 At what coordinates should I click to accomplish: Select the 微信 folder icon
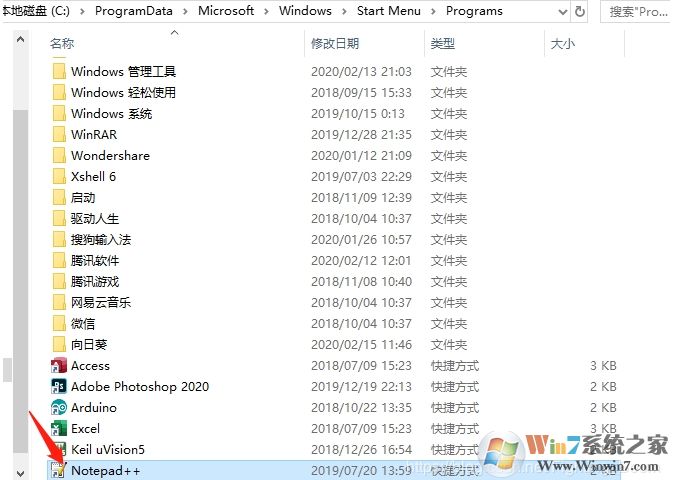pos(59,324)
